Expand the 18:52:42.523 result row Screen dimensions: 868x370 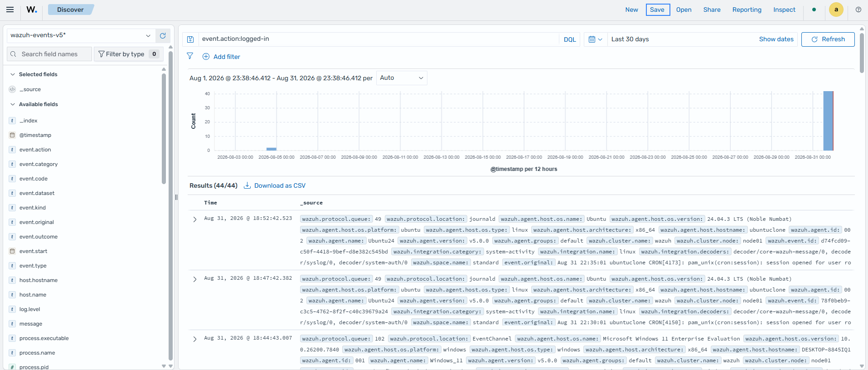point(195,219)
